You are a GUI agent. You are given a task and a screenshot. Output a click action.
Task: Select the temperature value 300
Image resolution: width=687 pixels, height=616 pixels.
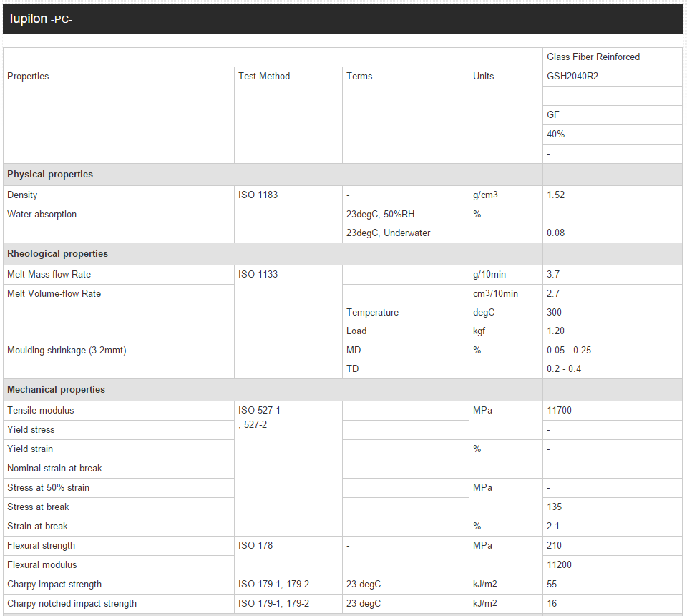pos(554,313)
